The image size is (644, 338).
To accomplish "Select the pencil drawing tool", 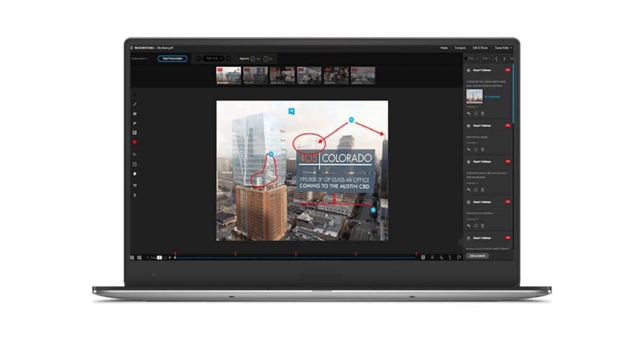I will click(135, 104).
